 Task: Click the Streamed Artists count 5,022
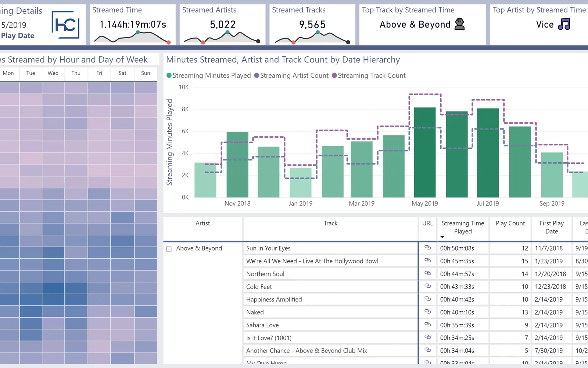coord(223,25)
